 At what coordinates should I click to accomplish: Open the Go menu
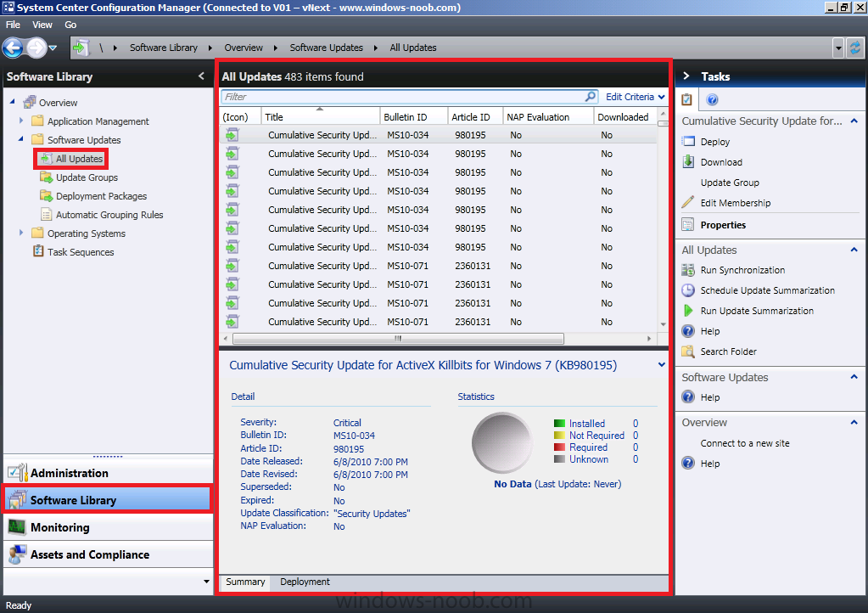pyautogui.click(x=70, y=25)
